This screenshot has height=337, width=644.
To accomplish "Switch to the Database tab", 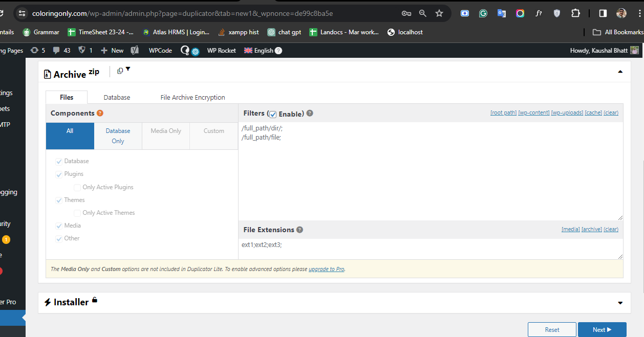I will [117, 97].
